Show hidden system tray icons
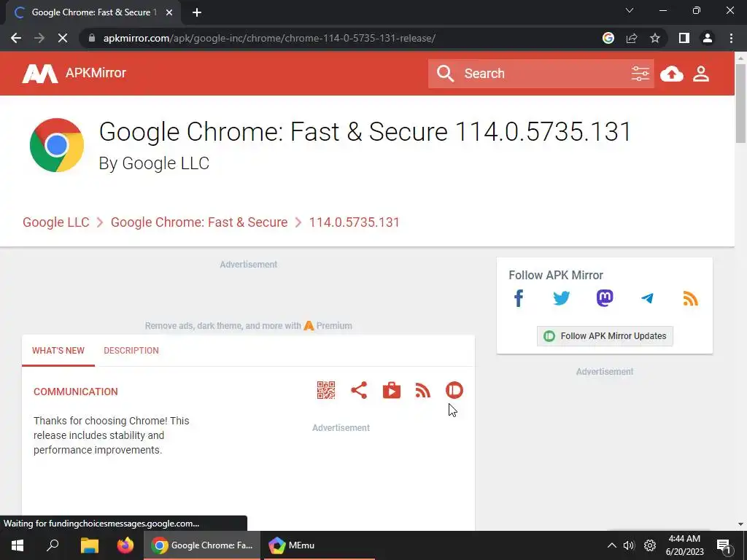The image size is (747, 560). click(x=612, y=545)
